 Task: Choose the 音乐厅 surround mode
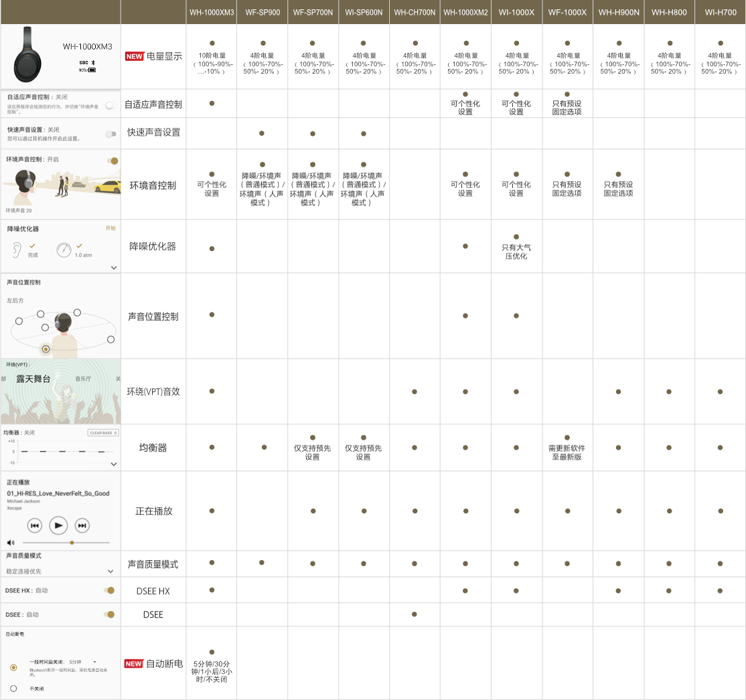click(x=83, y=379)
